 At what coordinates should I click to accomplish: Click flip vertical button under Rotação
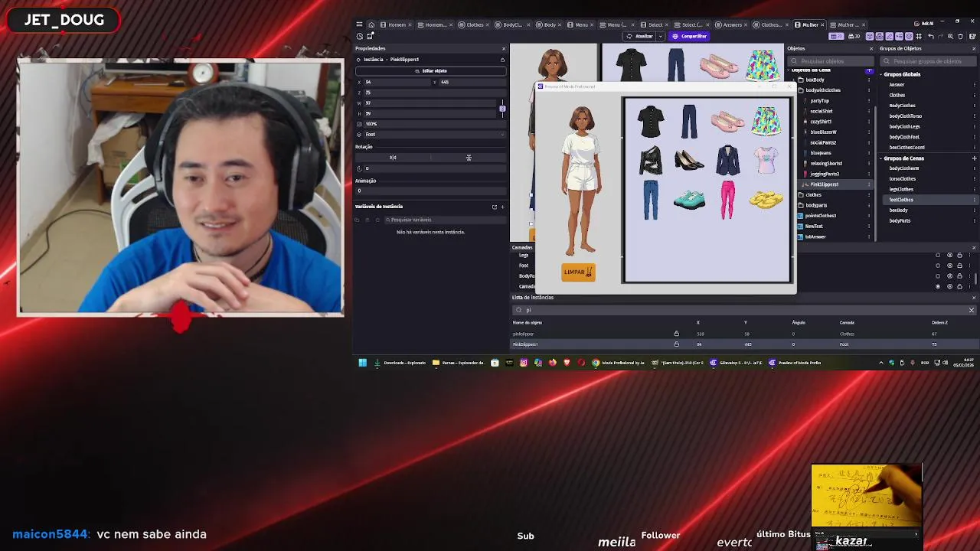point(469,158)
